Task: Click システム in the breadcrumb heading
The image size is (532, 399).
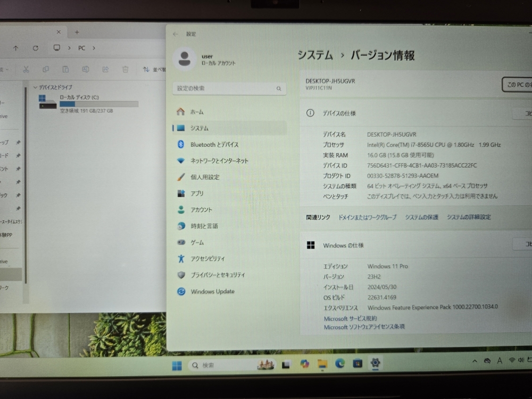Action: click(x=315, y=55)
